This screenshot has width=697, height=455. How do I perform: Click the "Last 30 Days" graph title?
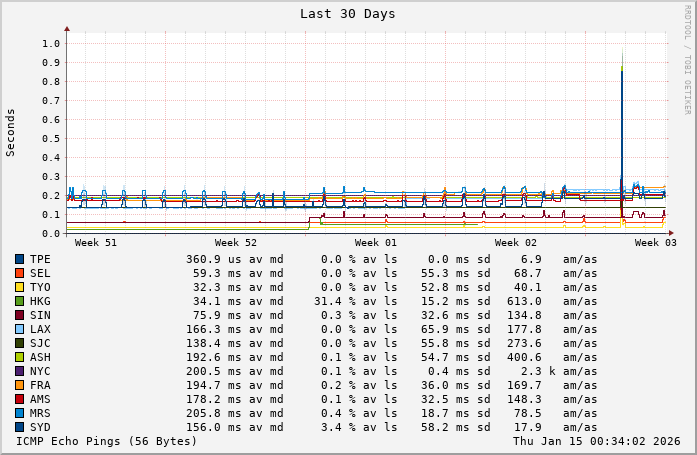(347, 14)
